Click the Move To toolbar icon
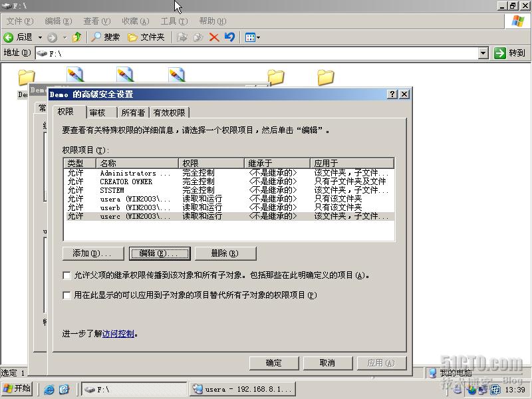This screenshot has width=532, height=399. pos(182,37)
